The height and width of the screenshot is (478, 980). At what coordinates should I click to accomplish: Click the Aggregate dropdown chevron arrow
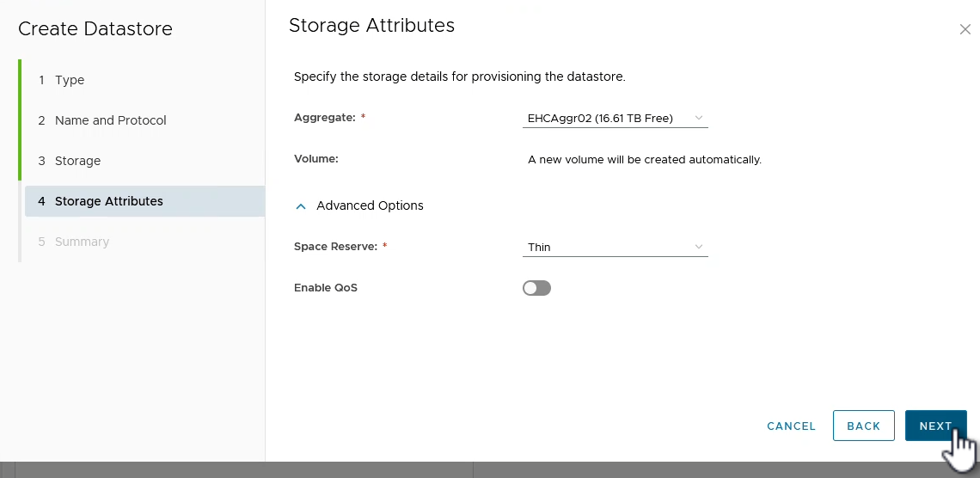click(698, 118)
